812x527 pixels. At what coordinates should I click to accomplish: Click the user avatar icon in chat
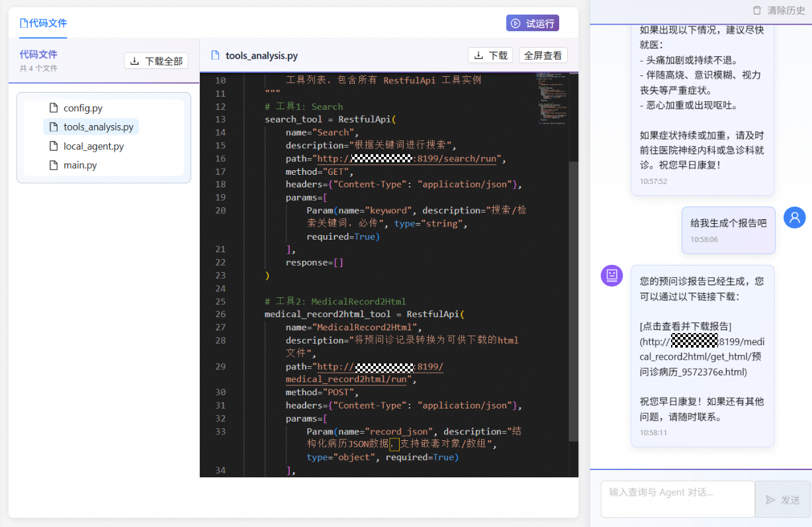(794, 217)
